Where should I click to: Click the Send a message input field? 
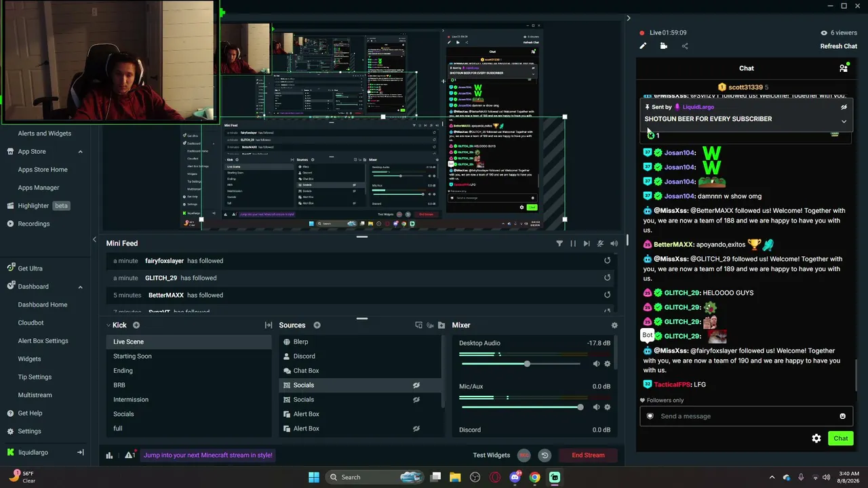pyautogui.click(x=746, y=416)
